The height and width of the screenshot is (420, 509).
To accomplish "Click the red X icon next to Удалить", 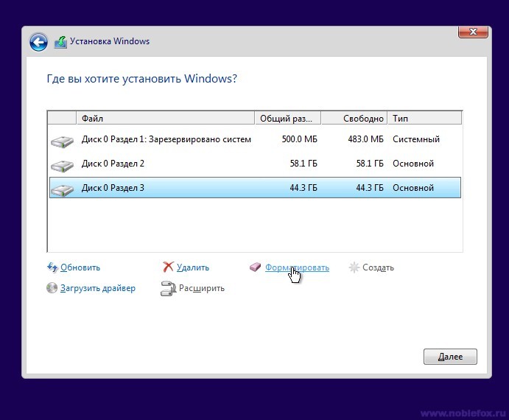I will [x=168, y=267].
